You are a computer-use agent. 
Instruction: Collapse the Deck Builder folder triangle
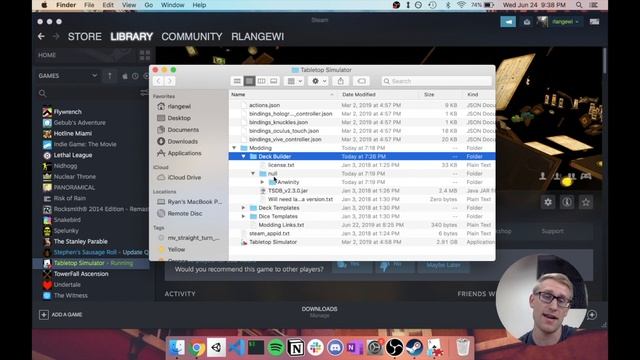tap(244, 156)
